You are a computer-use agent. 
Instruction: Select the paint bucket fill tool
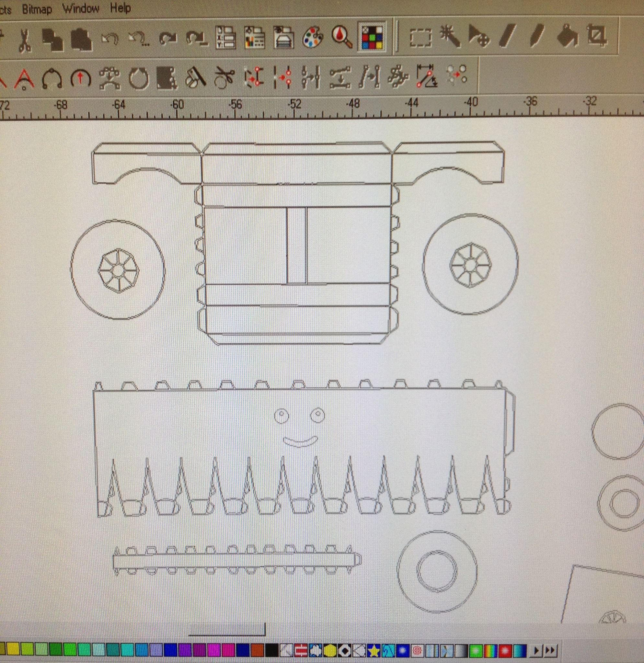567,35
